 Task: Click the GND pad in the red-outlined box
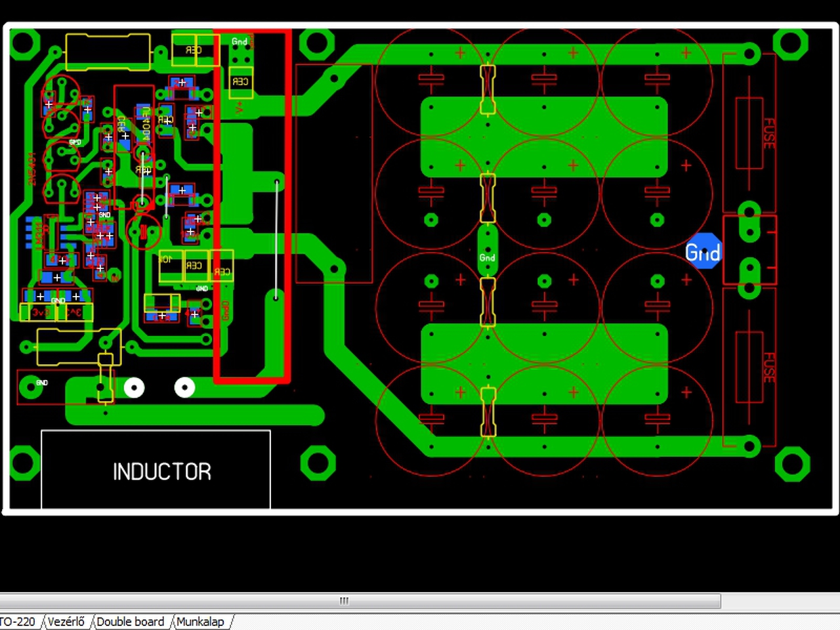[x=31, y=387]
